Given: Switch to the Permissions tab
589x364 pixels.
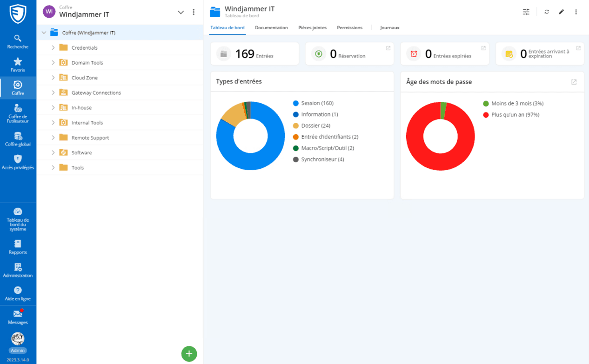Looking at the screenshot, I should 349,28.
